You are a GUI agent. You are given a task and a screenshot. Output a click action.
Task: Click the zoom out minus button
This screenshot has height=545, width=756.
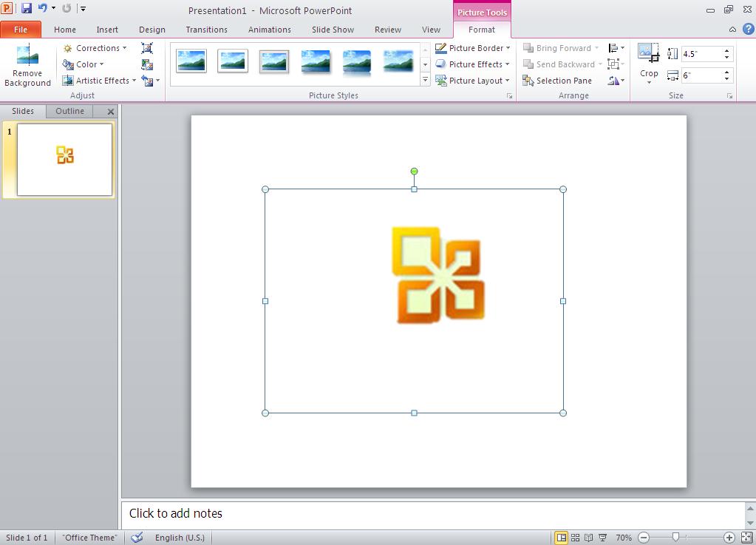pyautogui.click(x=644, y=538)
